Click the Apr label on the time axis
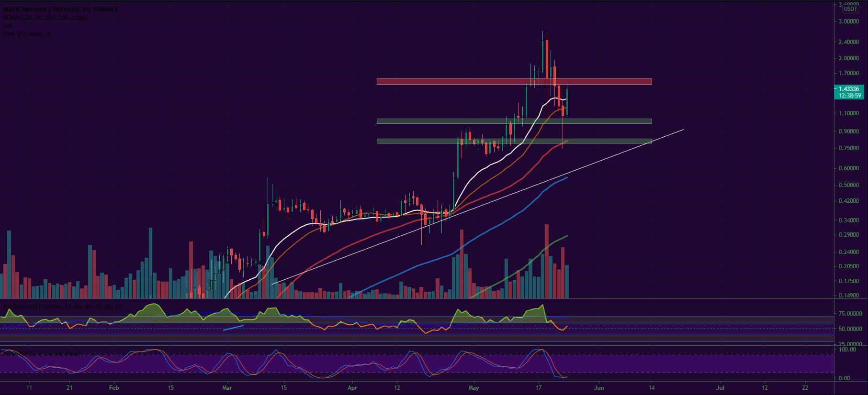The image size is (868, 395). tap(352, 388)
